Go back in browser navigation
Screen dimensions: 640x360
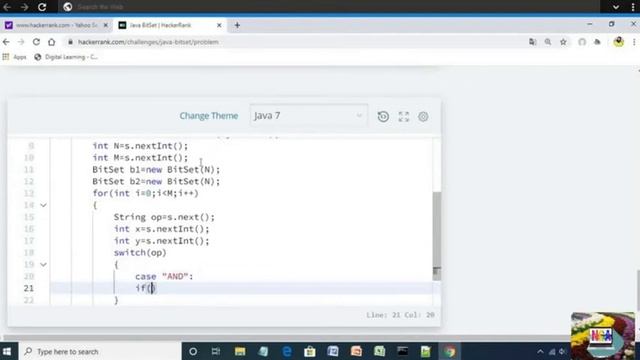(6, 42)
